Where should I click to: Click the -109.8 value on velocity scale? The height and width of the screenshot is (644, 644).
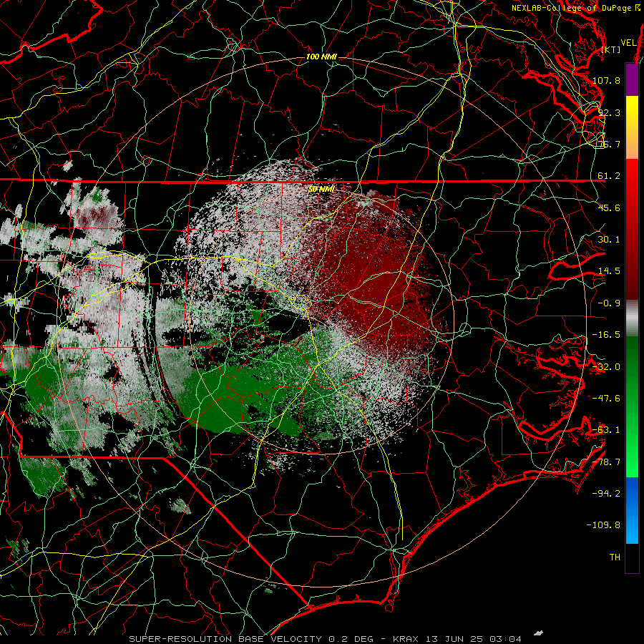[x=604, y=525]
